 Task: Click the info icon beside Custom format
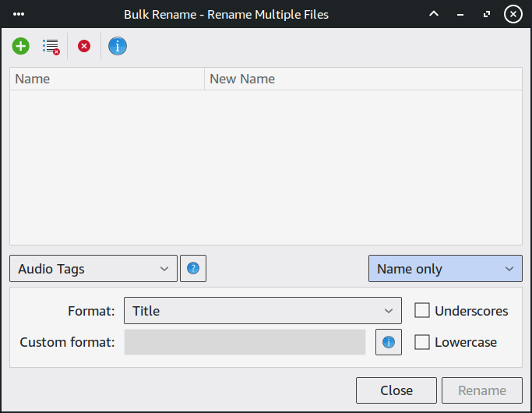tap(389, 342)
